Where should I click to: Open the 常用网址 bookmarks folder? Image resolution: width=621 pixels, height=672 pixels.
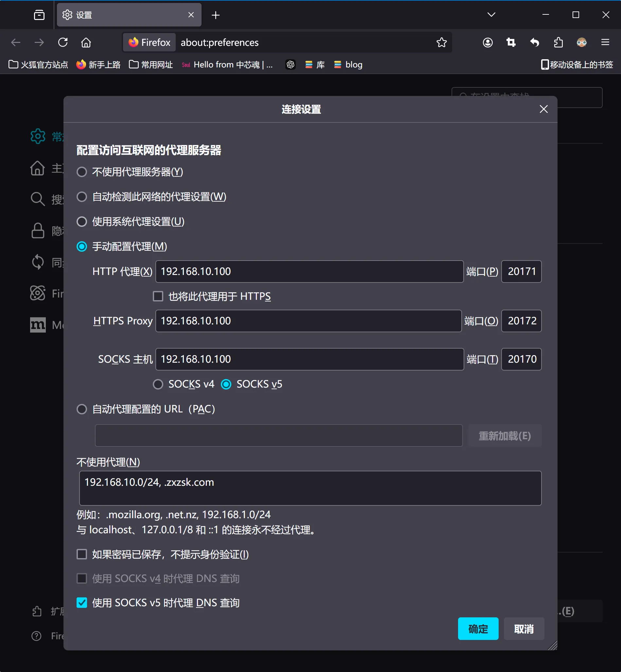[151, 64]
